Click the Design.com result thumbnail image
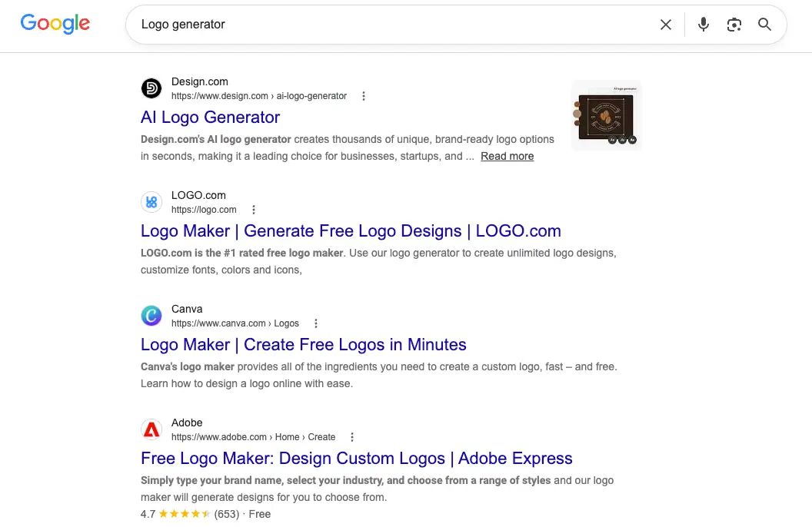The image size is (812, 527). pos(606,115)
